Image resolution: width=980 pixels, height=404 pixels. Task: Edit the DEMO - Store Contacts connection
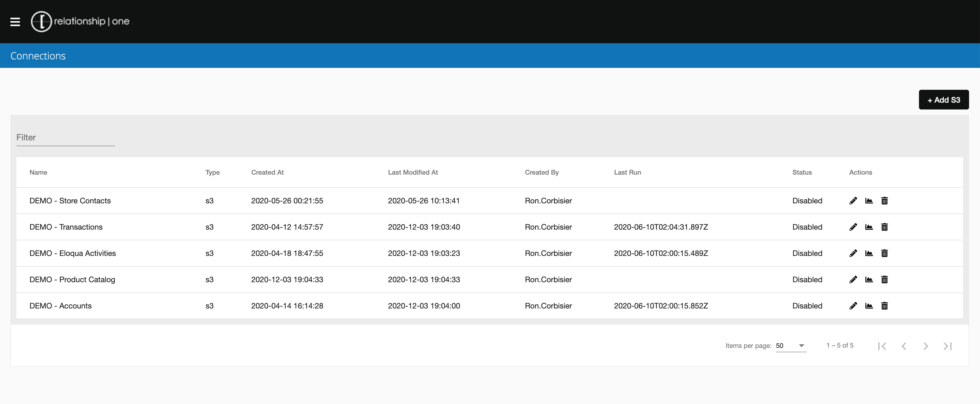[853, 201]
